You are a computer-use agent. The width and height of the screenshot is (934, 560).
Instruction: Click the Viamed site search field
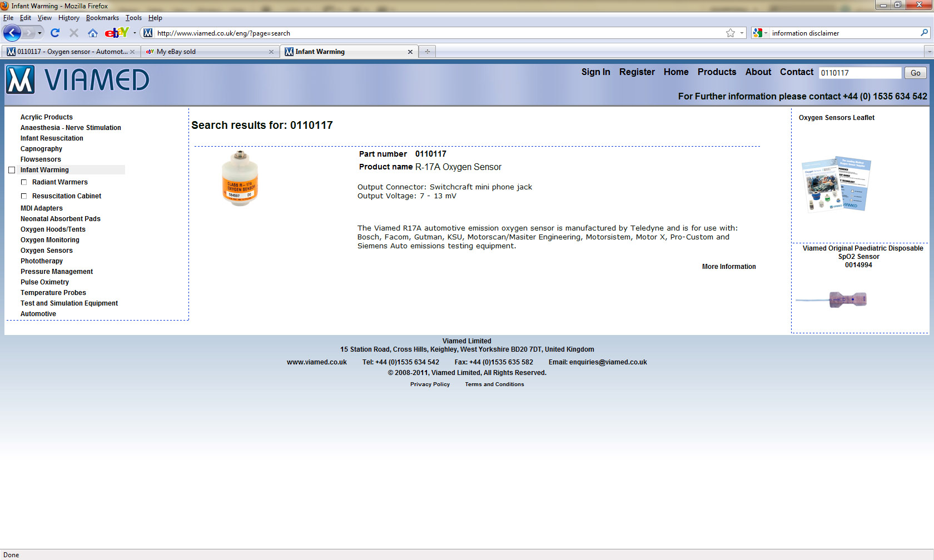click(860, 73)
